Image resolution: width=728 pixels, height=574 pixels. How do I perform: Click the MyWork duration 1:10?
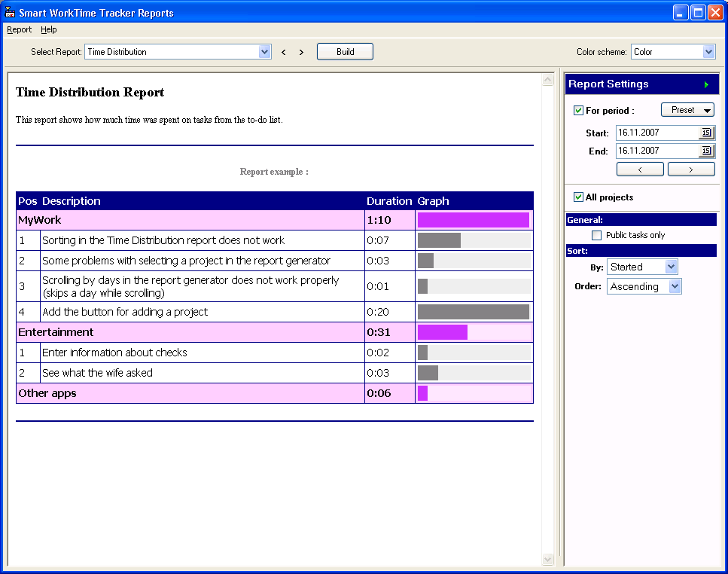(379, 220)
